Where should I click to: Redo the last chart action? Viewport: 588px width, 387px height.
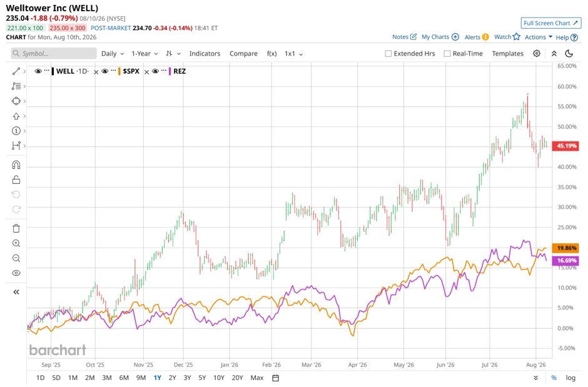pyautogui.click(x=16, y=209)
